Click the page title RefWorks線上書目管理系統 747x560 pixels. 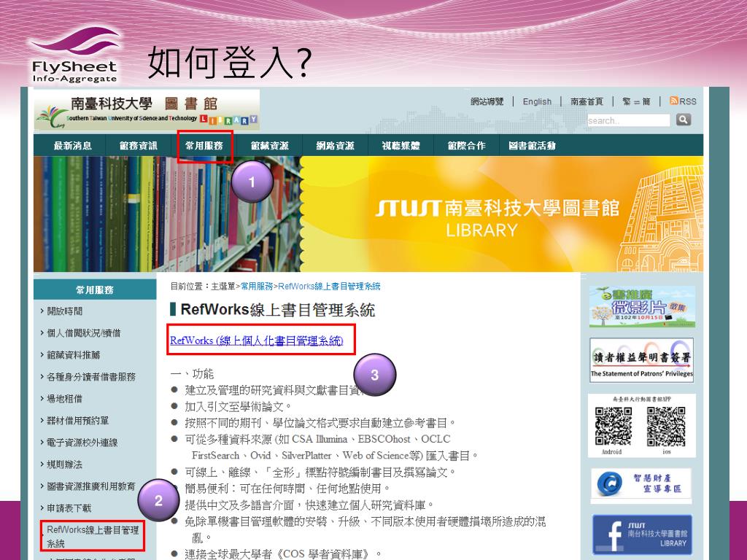coord(278,309)
